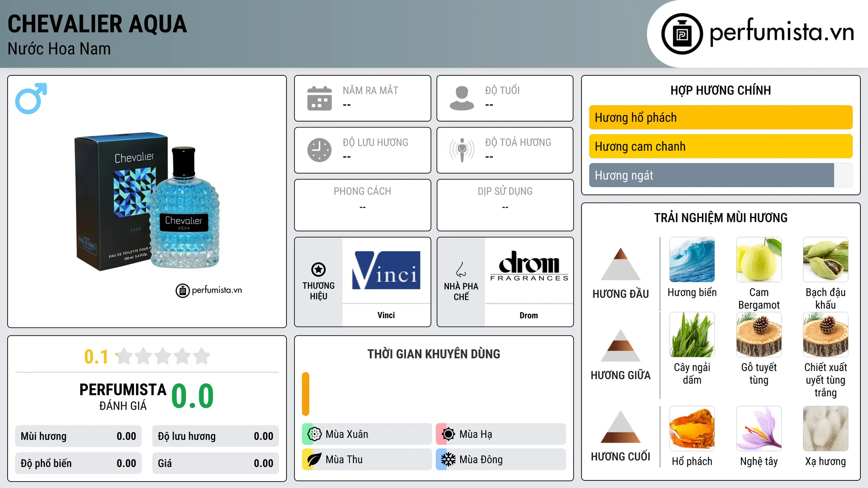Click the Mùa Thu season row
Screen dimensions: 868x488
367,460
